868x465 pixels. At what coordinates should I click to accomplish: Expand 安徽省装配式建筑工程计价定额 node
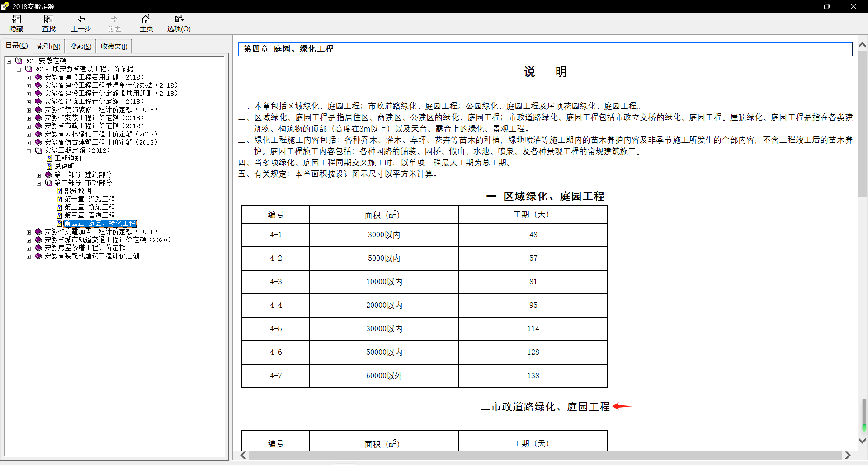[28, 257]
